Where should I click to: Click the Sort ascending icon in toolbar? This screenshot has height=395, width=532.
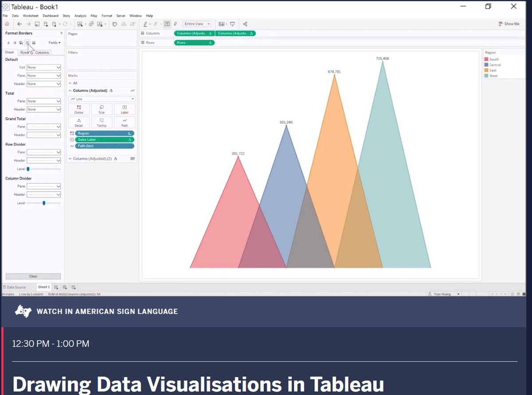124,24
